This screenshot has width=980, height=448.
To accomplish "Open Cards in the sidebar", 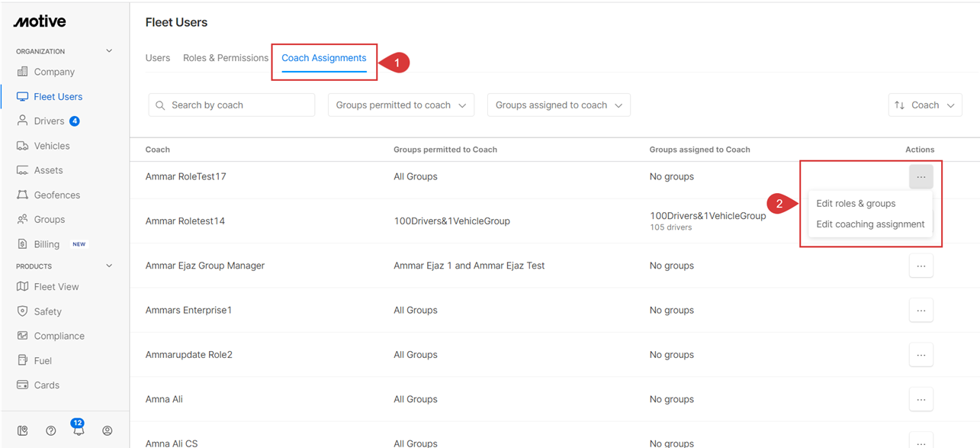I will [46, 385].
